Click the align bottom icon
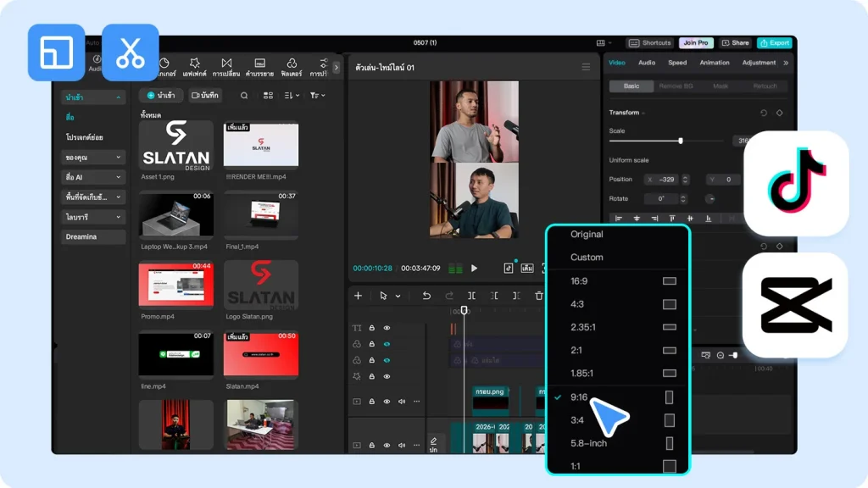Image resolution: width=868 pixels, height=488 pixels. [x=708, y=219]
